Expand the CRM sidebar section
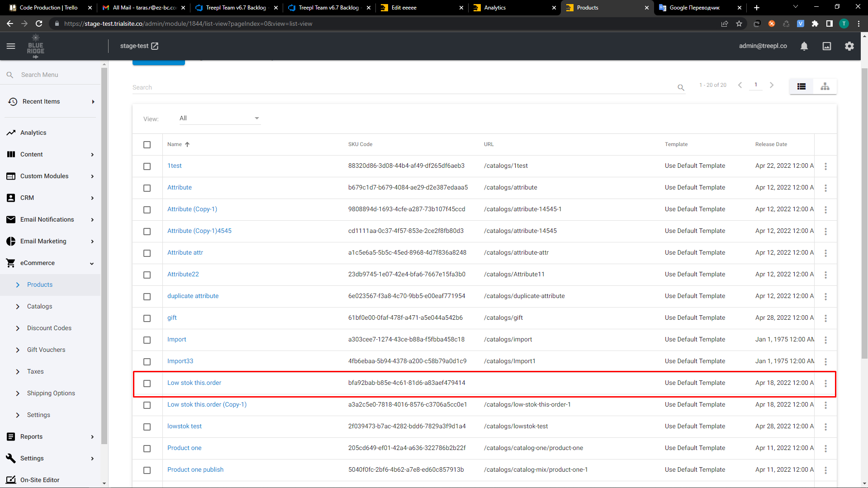The image size is (868, 488). click(x=92, y=198)
